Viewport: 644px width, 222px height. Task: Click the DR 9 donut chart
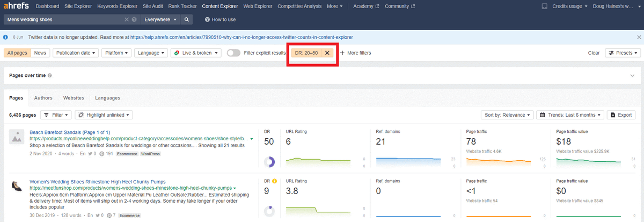(x=270, y=211)
